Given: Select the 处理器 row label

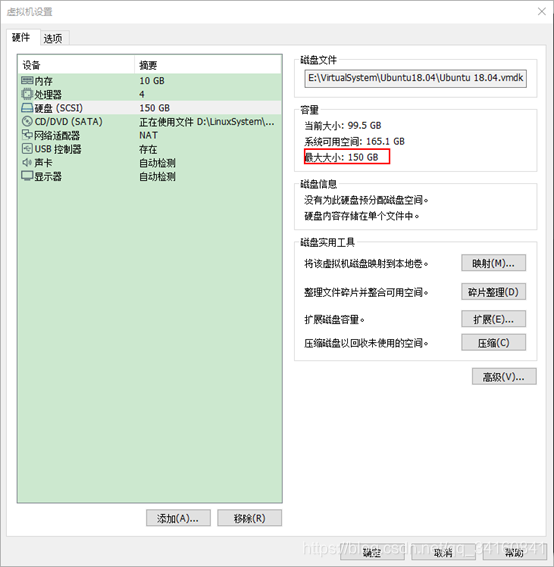Looking at the screenshot, I should pyautogui.click(x=48, y=94).
